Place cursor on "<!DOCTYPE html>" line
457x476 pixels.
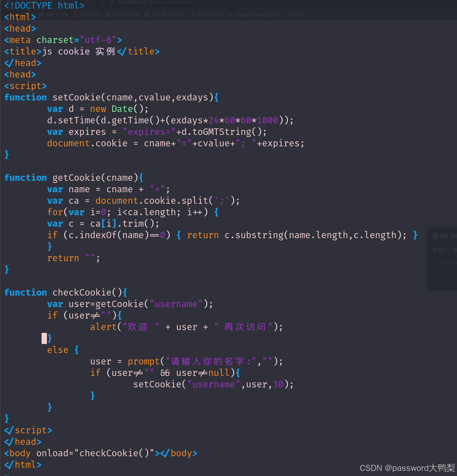tap(44, 6)
